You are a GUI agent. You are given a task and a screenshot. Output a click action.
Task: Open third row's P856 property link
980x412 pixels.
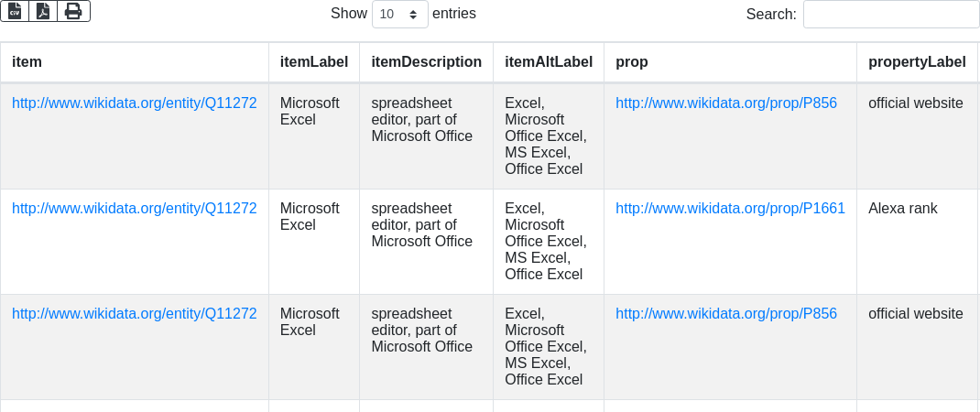coord(726,314)
